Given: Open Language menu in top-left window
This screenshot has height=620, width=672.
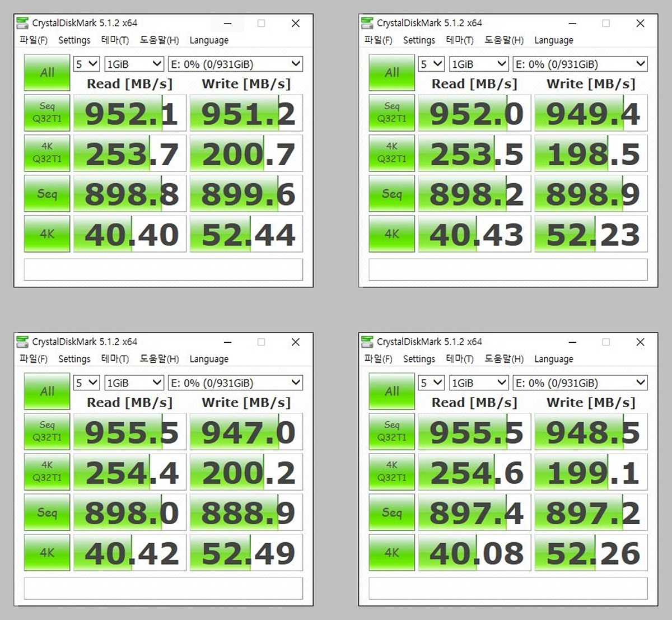Looking at the screenshot, I should pyautogui.click(x=209, y=40).
